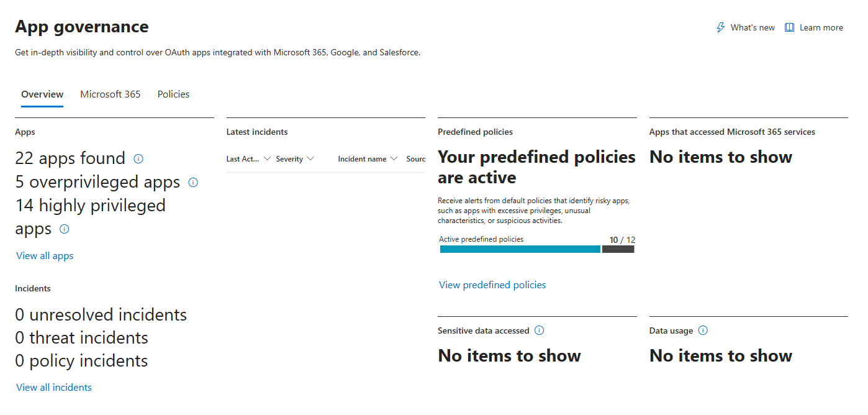Show info icon for Data usage

(703, 331)
